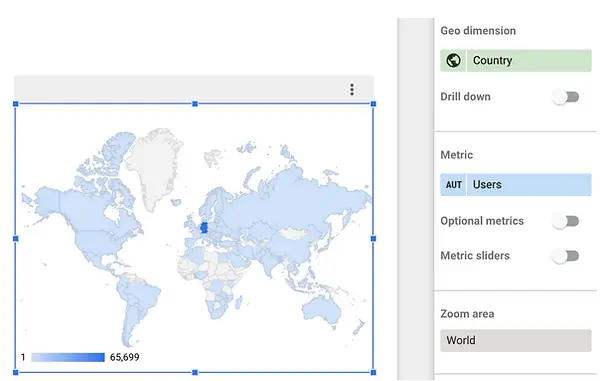
Task: Click the Zoom area label
Action: click(x=467, y=314)
